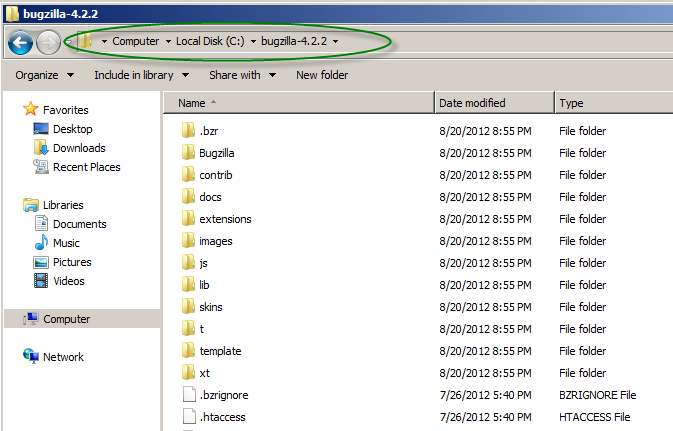Click the Documents library icon
673x431 pixels.
pos(41,223)
